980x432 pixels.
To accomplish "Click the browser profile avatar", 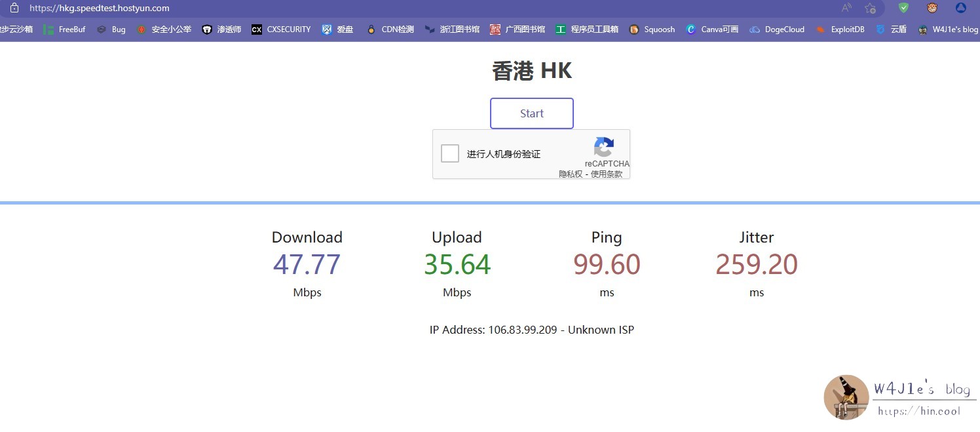I will pyautogui.click(x=961, y=8).
